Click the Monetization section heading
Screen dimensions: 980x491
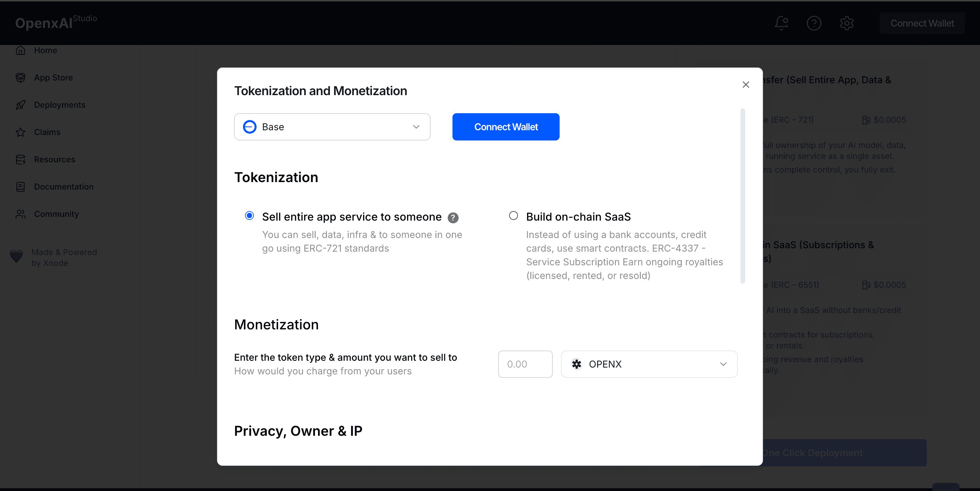coord(276,325)
